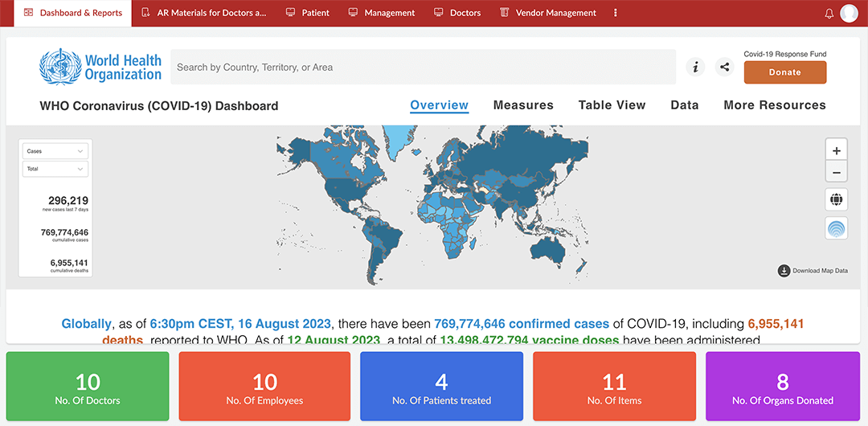Image resolution: width=868 pixels, height=426 pixels.
Task: Click the world map
Action: tap(432, 206)
